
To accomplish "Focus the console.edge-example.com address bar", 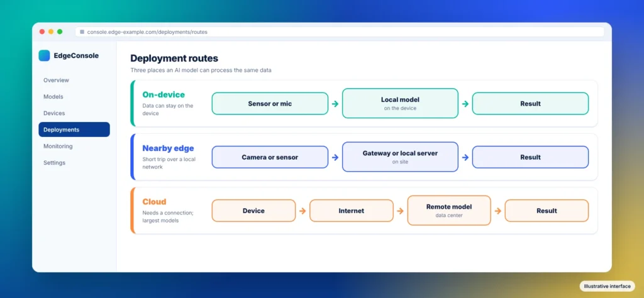I will [x=340, y=31].
